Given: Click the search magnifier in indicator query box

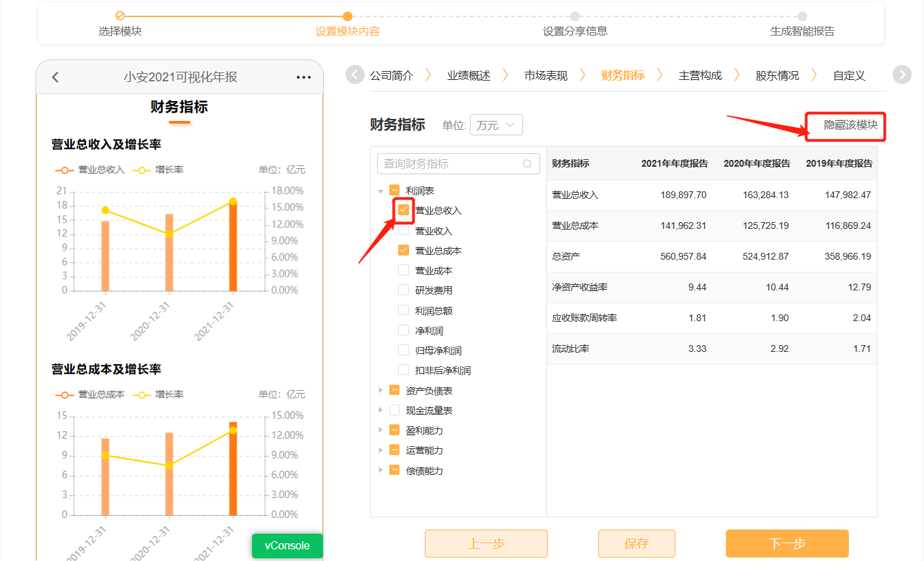Looking at the screenshot, I should 527,164.
